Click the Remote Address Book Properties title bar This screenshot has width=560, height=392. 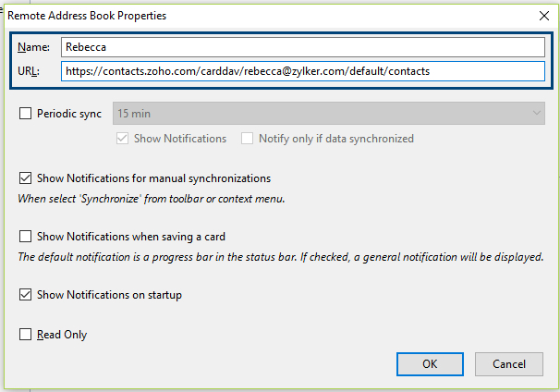coord(231,16)
